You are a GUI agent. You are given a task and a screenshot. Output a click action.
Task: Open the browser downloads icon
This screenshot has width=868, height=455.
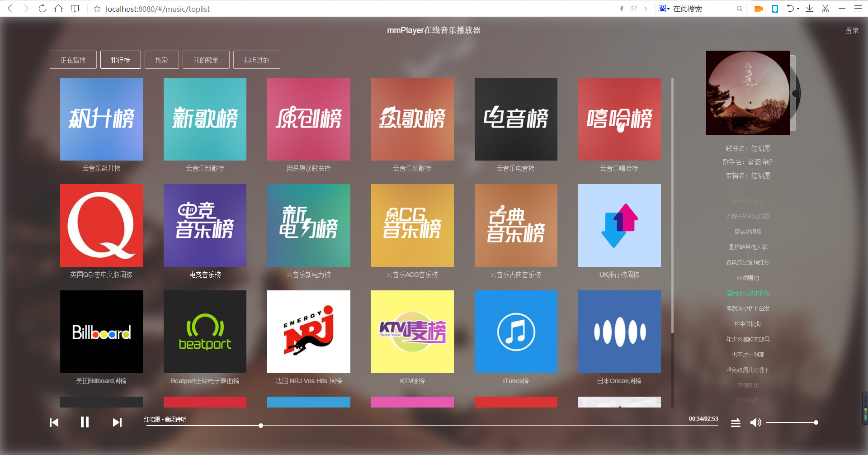(809, 9)
